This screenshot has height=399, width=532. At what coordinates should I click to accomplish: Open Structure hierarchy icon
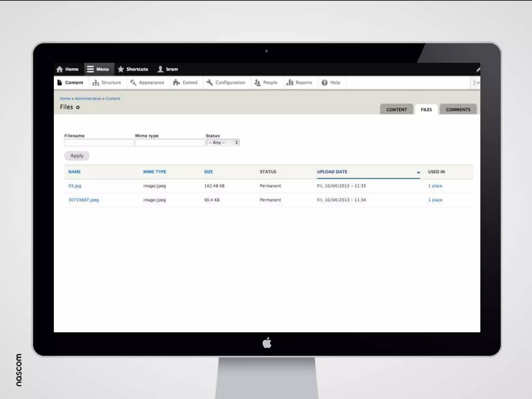point(96,83)
